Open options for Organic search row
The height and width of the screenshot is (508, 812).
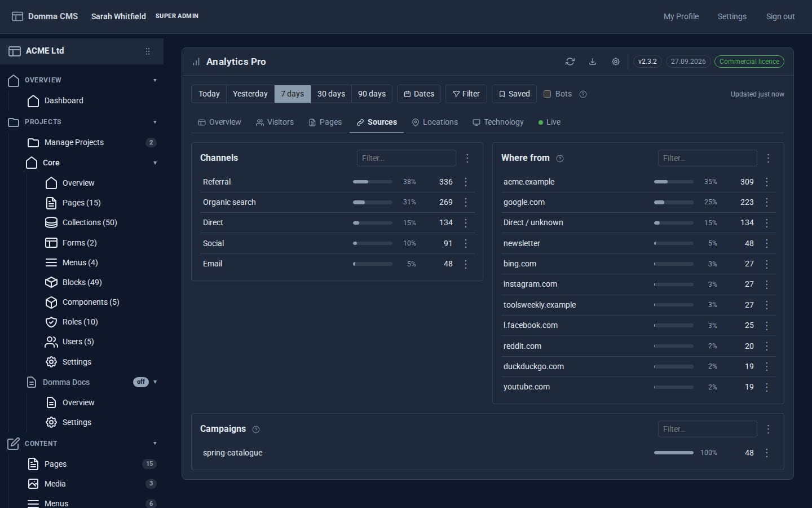click(x=466, y=202)
